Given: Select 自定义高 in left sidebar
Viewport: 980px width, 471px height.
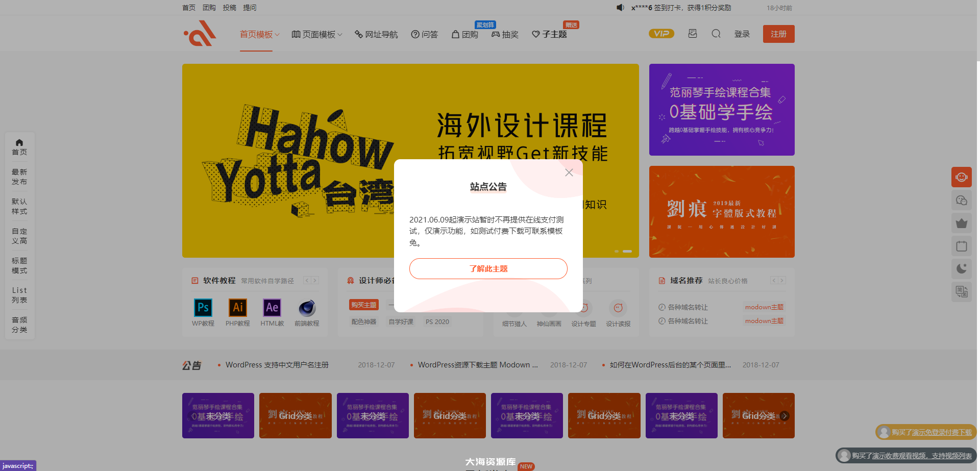Looking at the screenshot, I should 19,236.
